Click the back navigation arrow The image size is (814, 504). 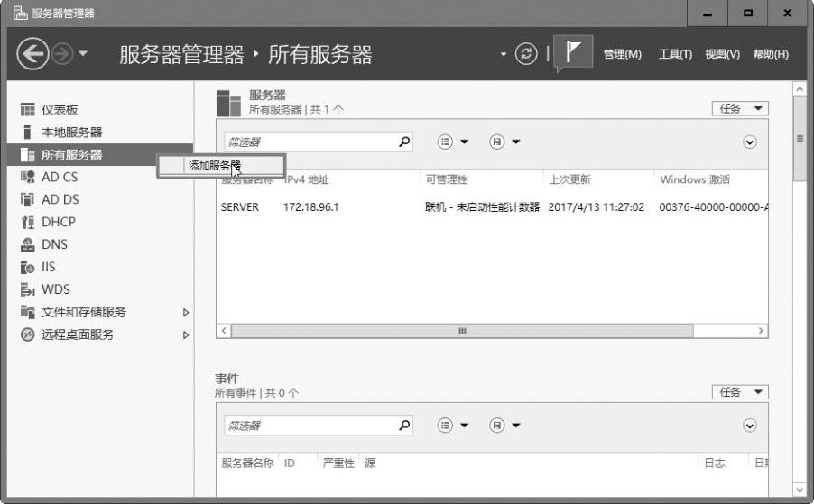point(32,53)
